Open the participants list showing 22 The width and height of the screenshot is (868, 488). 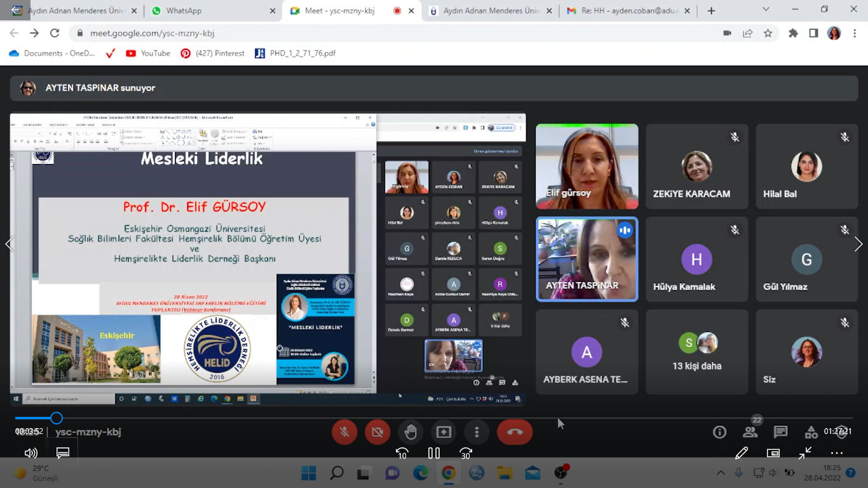tap(750, 432)
